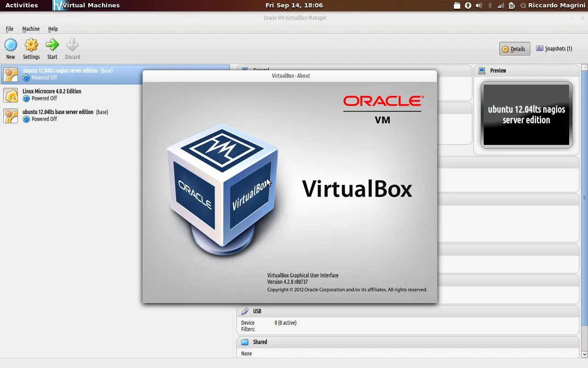Open the Bluetooth indicator in top bar
The height and width of the screenshot is (368, 588).
pos(490,6)
